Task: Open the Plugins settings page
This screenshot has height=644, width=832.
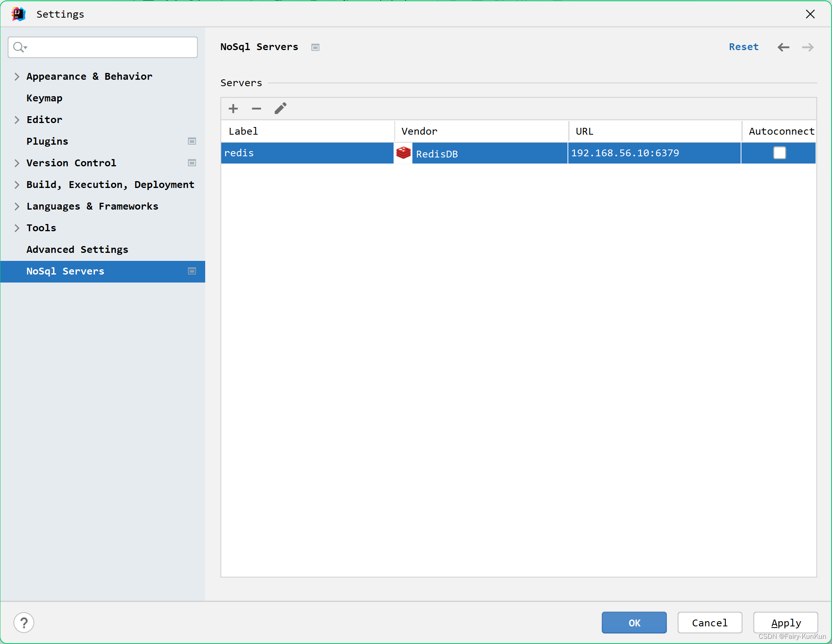Action: click(x=47, y=141)
